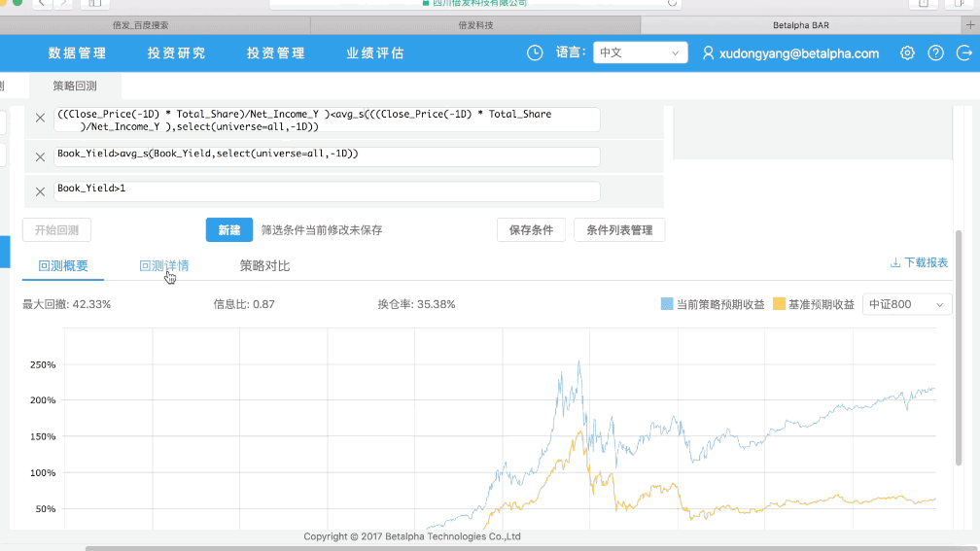
Task: Select 回测概要 tab
Action: click(x=63, y=265)
